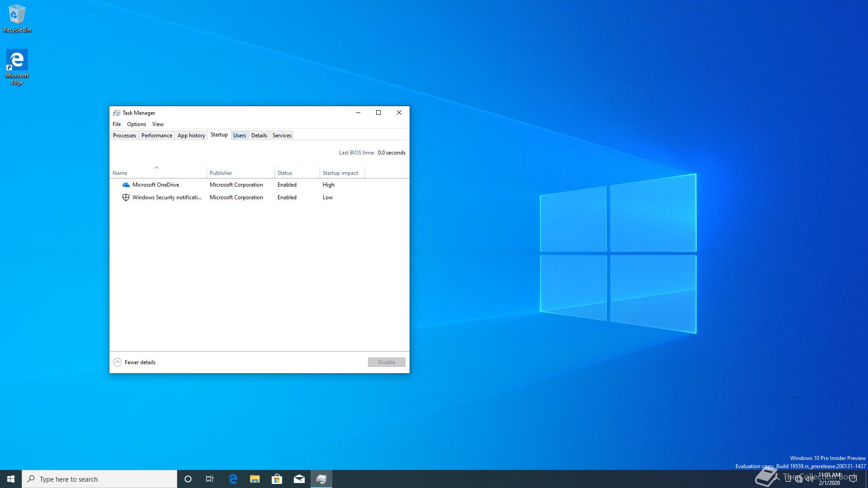
Task: Open the Options menu
Action: (x=136, y=124)
